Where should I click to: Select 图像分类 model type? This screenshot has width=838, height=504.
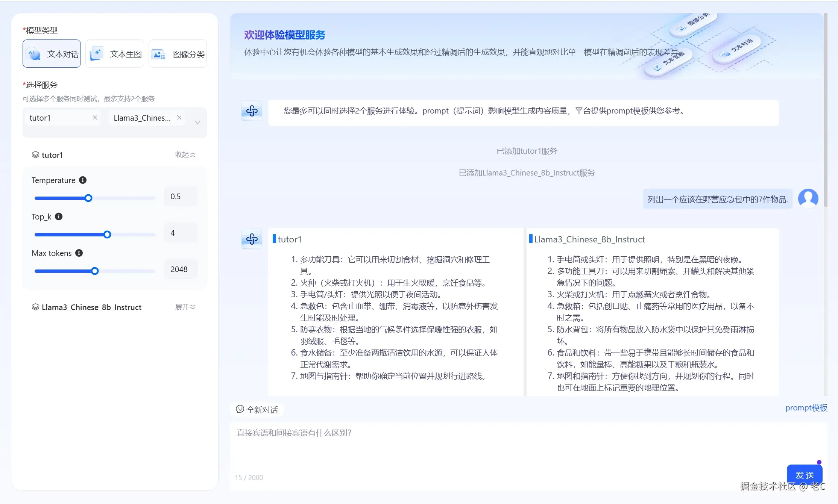178,54
